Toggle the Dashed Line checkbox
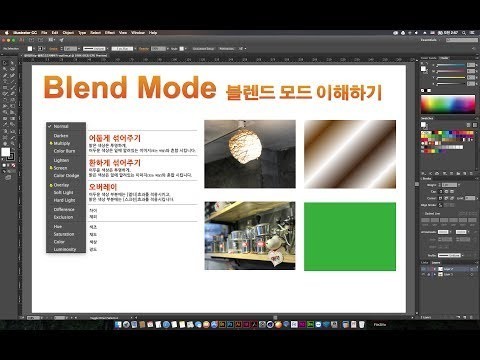Viewport: 480px width, 360px height. [x=423, y=213]
